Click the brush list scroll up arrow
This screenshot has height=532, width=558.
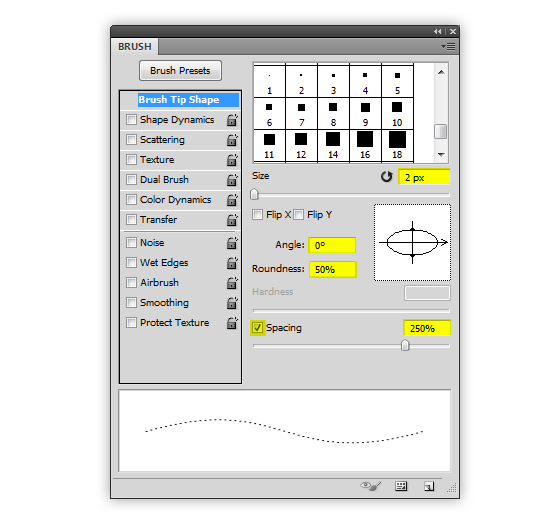441,72
